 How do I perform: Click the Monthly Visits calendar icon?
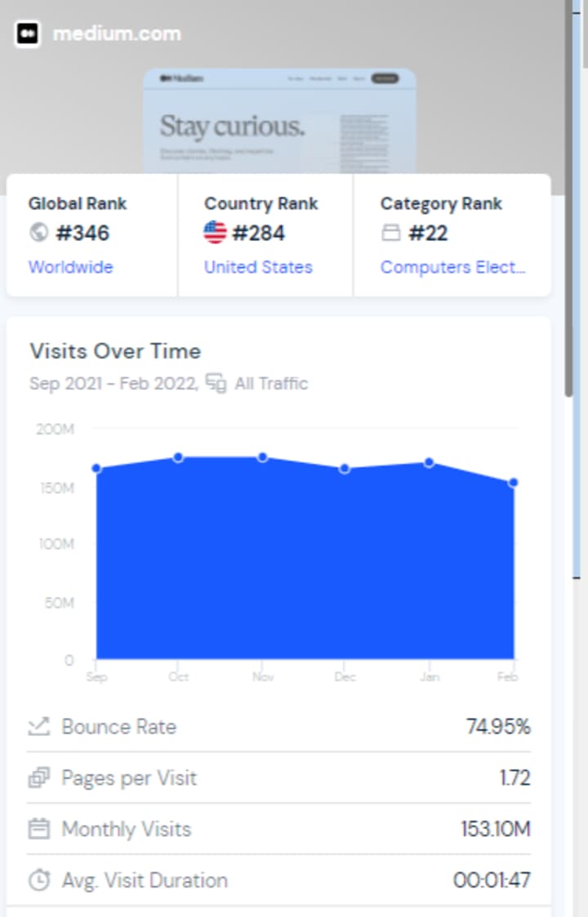[39, 829]
